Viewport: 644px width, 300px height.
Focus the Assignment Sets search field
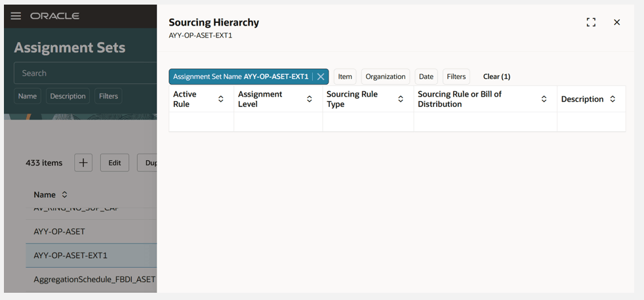pyautogui.click(x=85, y=74)
